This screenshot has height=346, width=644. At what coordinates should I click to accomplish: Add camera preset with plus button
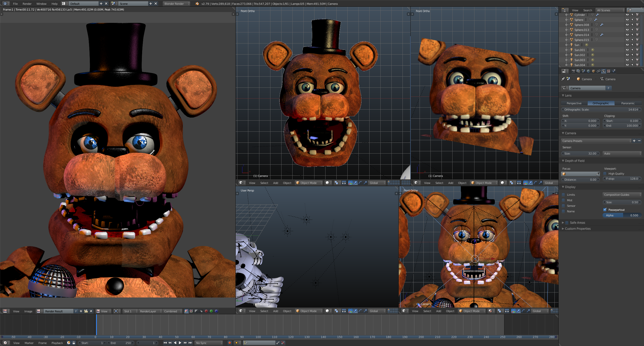(634, 141)
